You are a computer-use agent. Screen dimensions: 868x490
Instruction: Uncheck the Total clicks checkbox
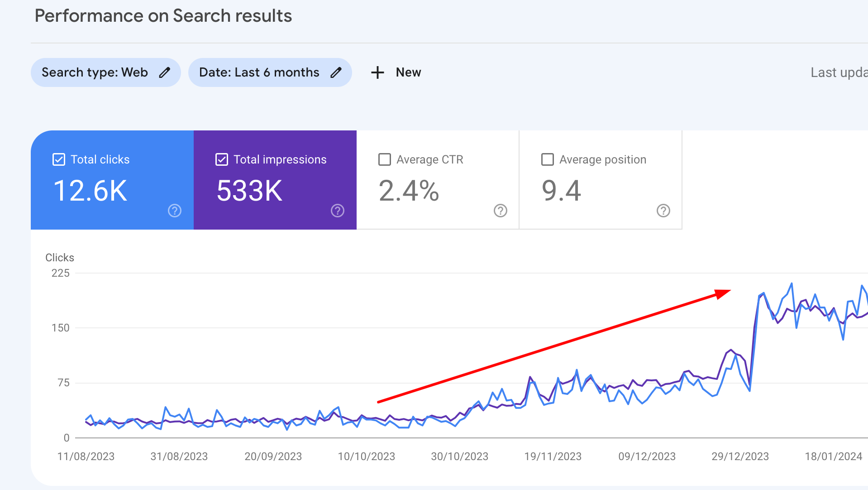(x=58, y=159)
